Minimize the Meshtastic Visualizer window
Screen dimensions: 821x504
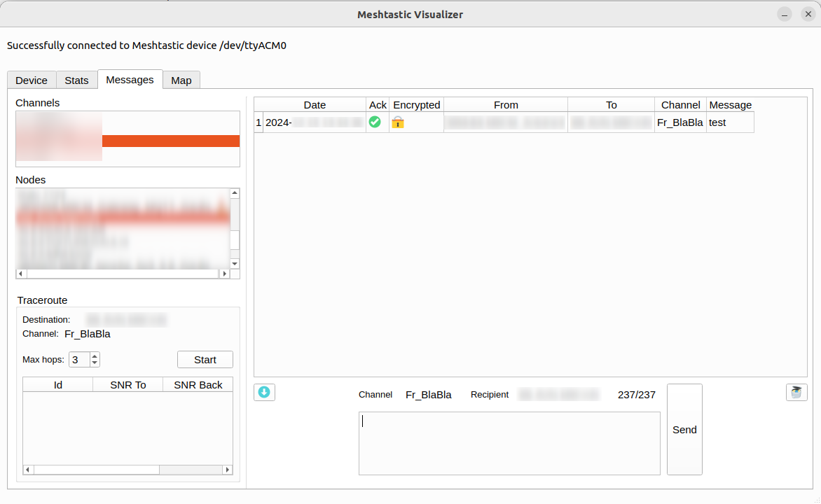point(785,15)
